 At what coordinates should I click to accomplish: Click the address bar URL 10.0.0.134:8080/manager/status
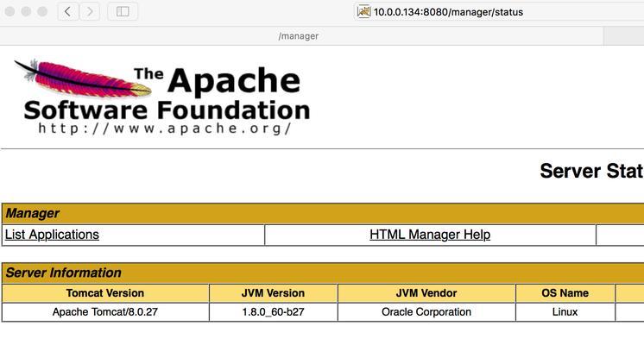448,12
